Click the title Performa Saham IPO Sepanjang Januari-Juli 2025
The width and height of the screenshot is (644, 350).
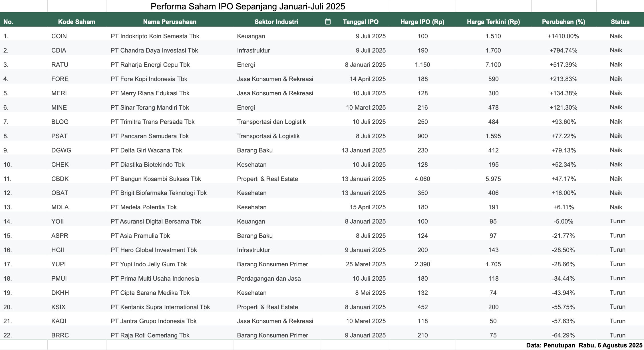click(x=248, y=6)
